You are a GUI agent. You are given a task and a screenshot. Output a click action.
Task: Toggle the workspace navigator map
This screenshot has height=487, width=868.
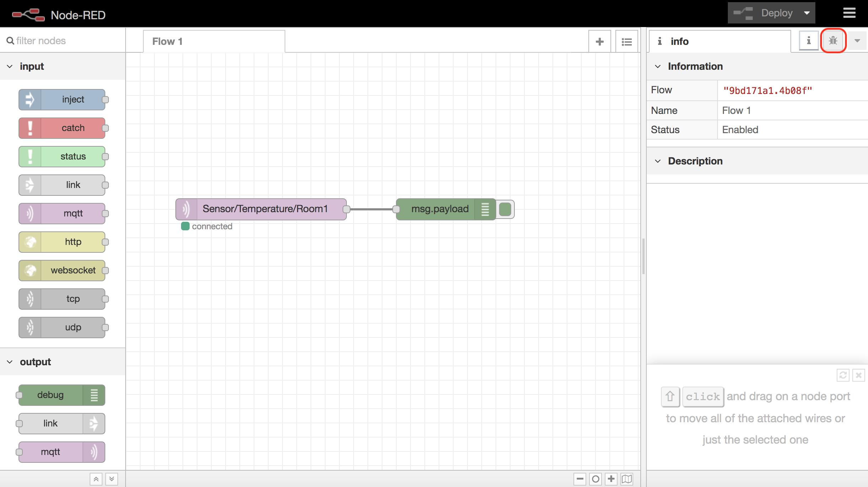pyautogui.click(x=627, y=479)
